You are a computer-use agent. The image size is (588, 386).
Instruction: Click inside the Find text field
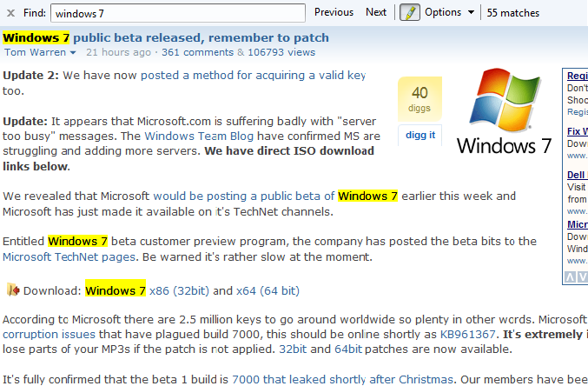(x=178, y=13)
